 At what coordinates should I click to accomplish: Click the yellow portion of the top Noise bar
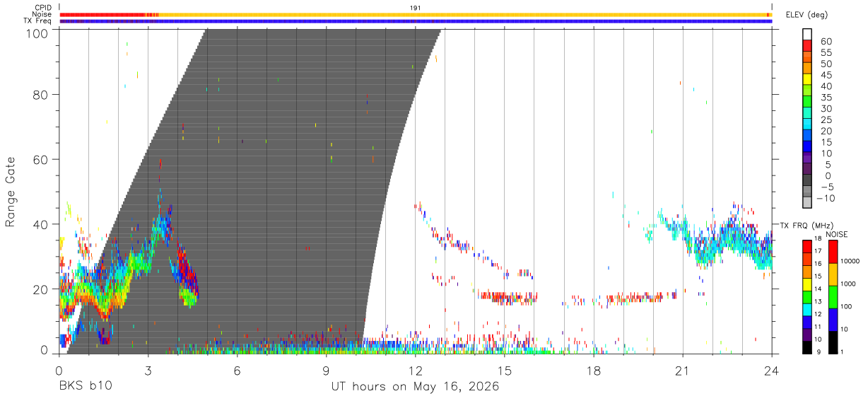click(463, 14)
